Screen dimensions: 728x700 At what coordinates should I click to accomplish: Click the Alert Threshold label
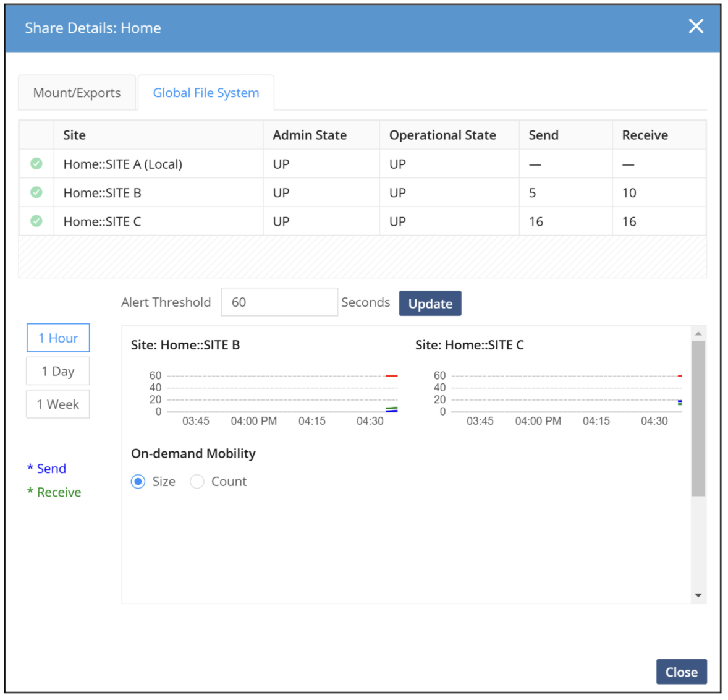click(x=166, y=302)
